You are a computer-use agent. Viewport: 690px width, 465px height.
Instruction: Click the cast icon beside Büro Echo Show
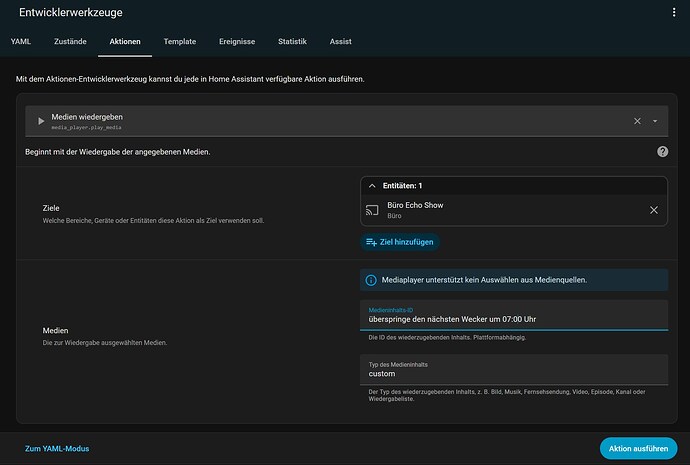click(372, 210)
